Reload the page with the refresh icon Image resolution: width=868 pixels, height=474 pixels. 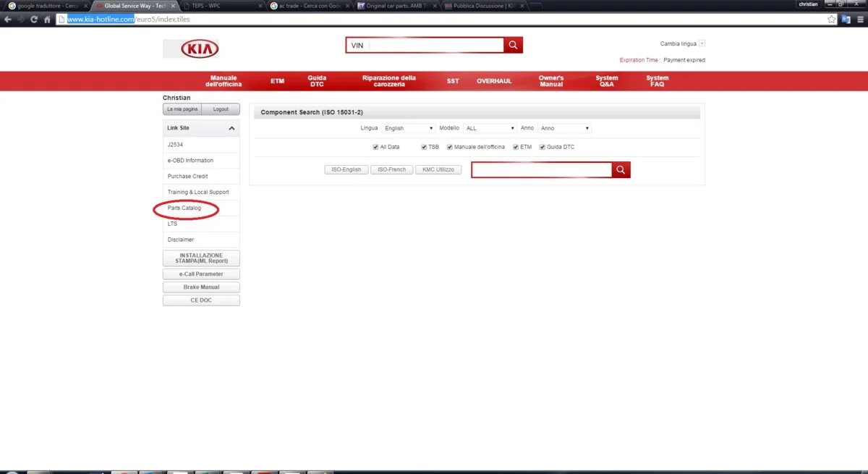(x=34, y=19)
